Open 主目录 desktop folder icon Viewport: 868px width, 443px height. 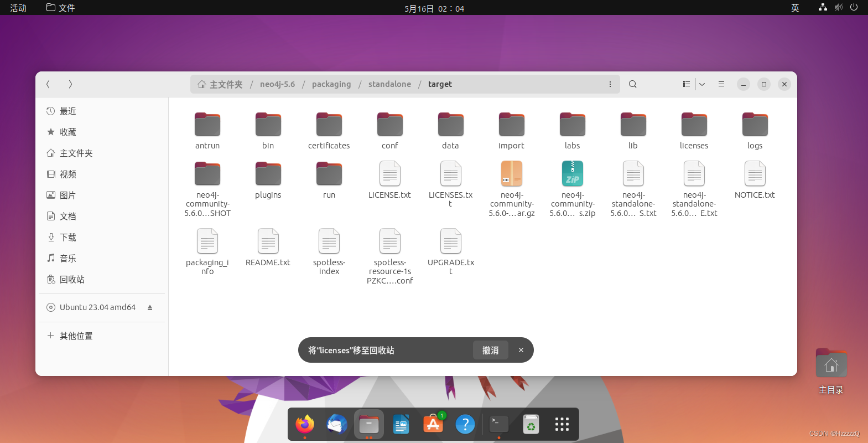coord(831,371)
